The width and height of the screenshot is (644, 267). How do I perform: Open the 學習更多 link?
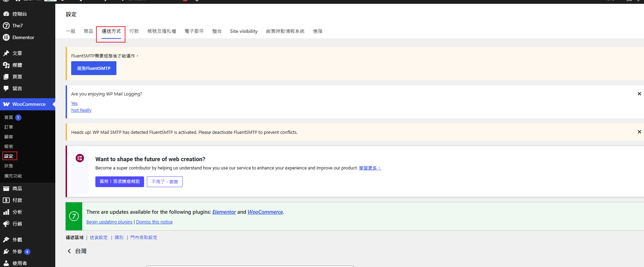click(x=370, y=168)
